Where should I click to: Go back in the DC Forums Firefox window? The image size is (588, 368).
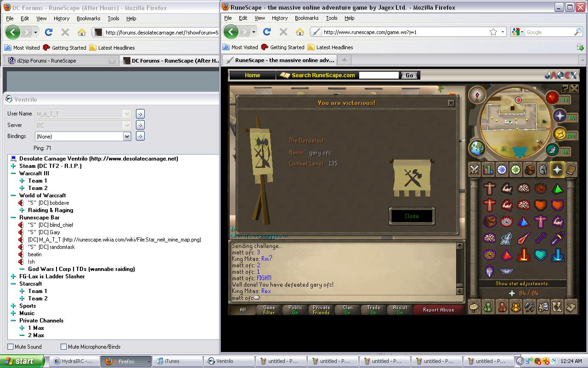pyautogui.click(x=13, y=32)
